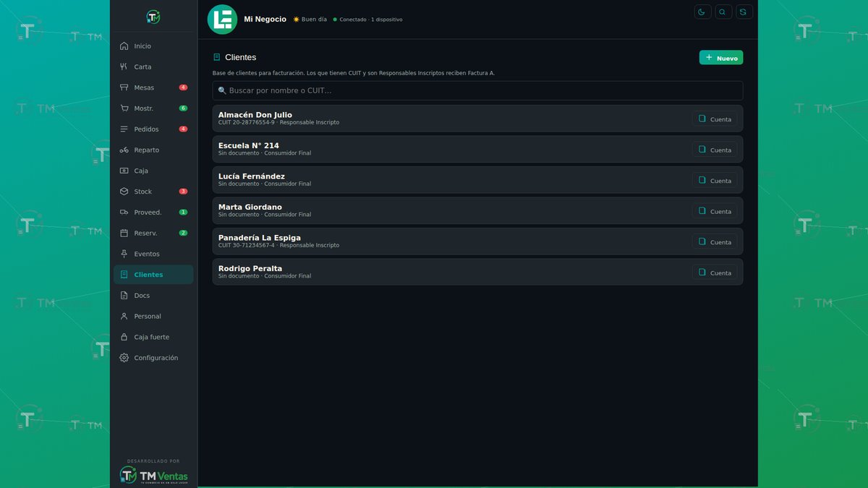Select the Stock box icon
The width and height of the screenshot is (868, 488).
(124, 192)
